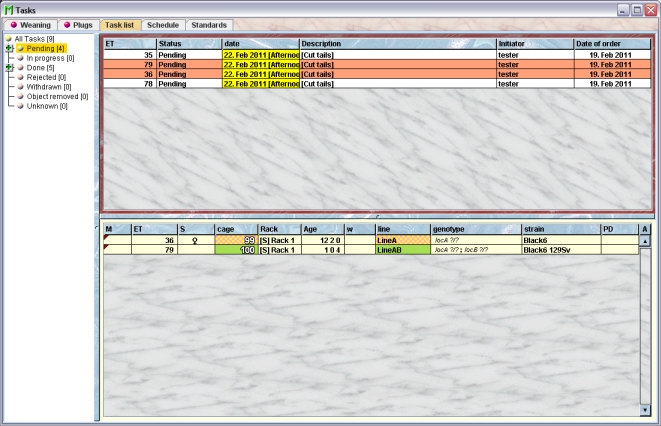Click the bullet icon next to Unknown
This screenshot has height=426, width=661.
pyautogui.click(x=20, y=106)
